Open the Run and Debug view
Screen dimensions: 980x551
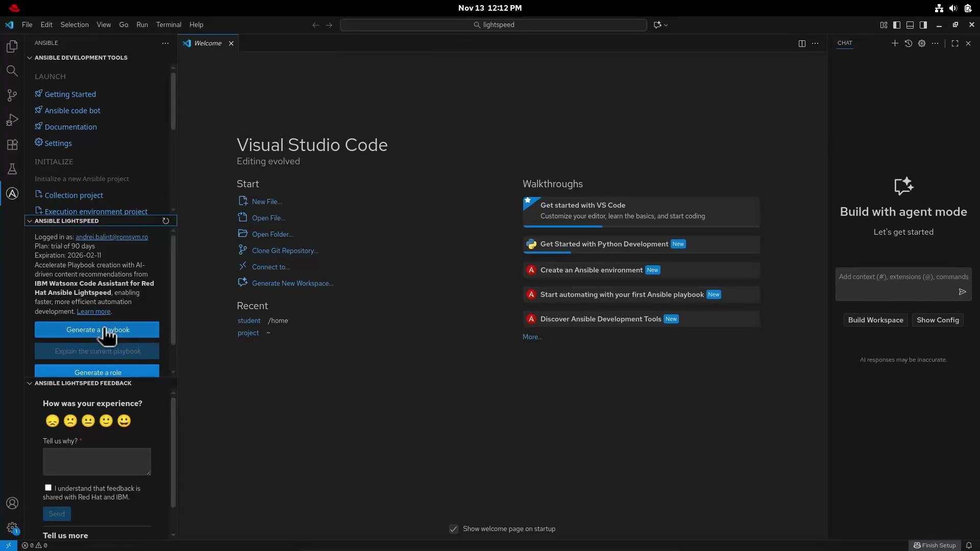coord(12,120)
